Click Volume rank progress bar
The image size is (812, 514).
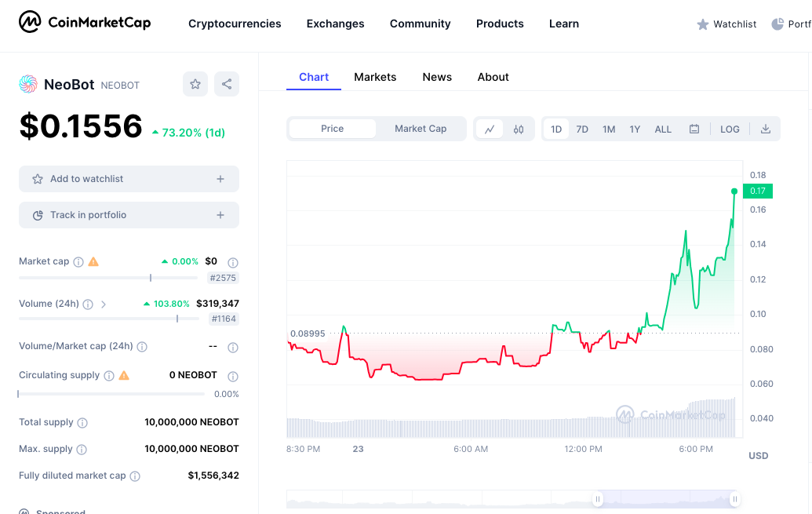pos(109,319)
